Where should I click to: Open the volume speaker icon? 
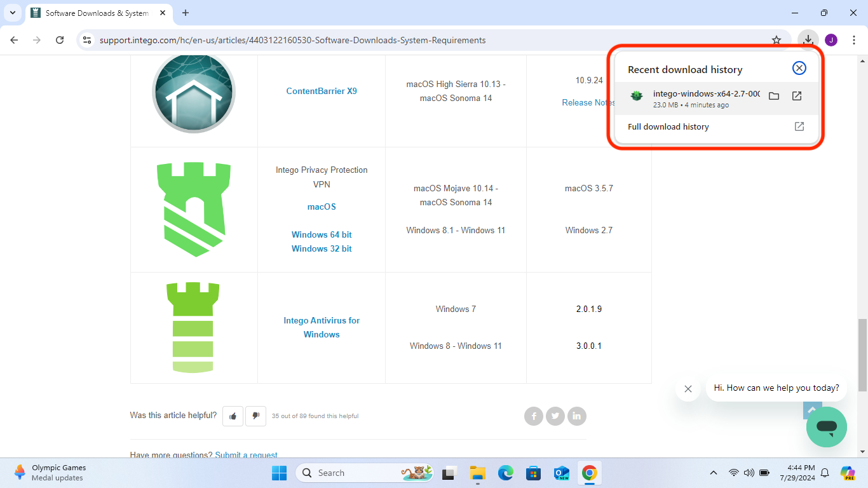[x=749, y=473]
